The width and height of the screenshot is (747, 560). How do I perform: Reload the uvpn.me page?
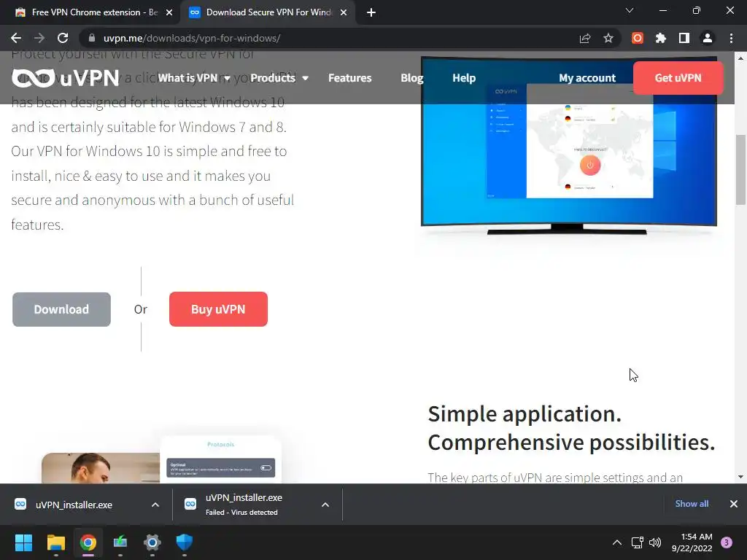pyautogui.click(x=63, y=38)
